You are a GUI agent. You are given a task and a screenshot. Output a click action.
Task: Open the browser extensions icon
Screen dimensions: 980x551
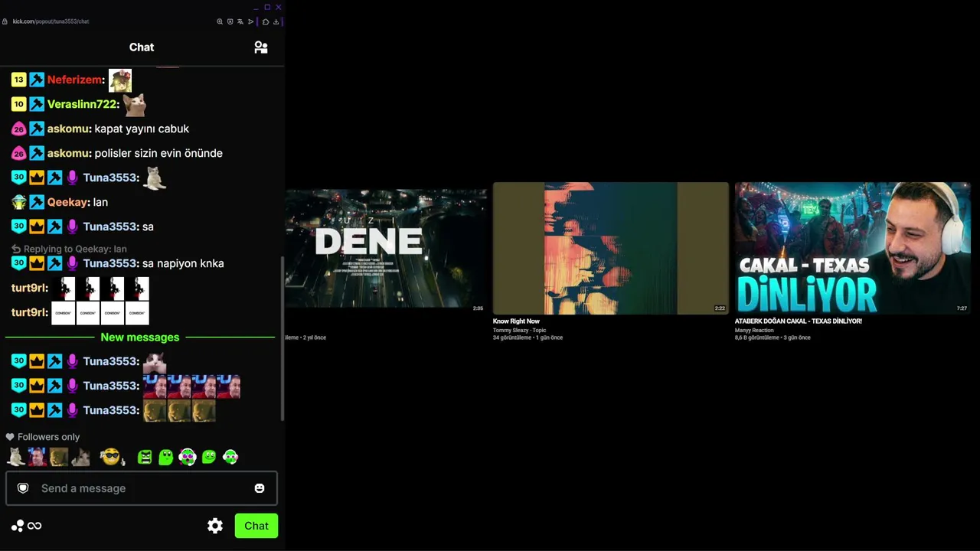[266, 21]
